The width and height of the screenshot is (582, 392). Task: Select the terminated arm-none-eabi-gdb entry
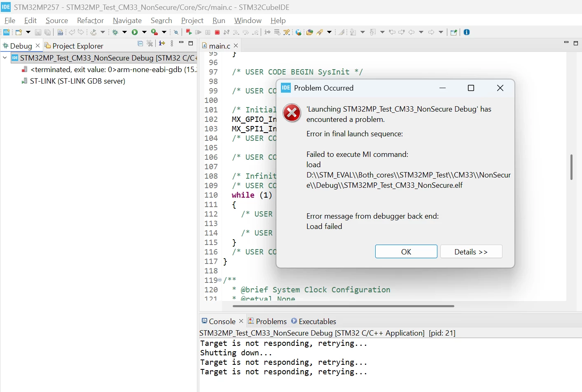point(109,69)
